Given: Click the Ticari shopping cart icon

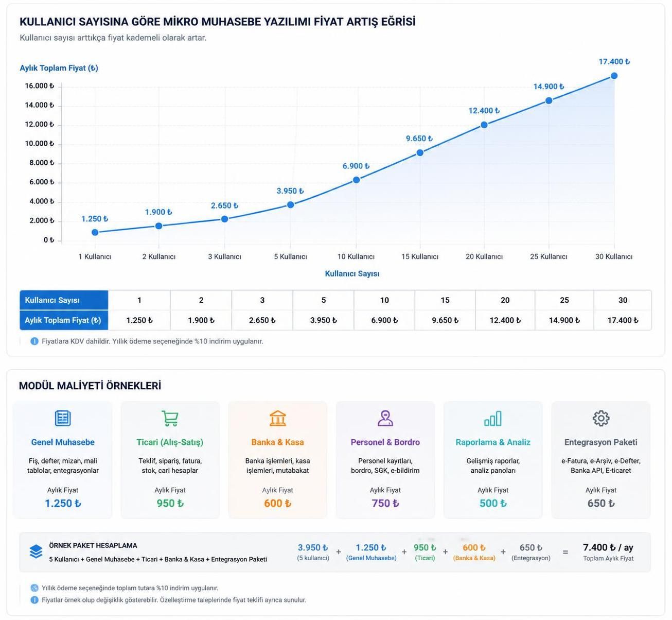Looking at the screenshot, I should pyautogui.click(x=170, y=418).
